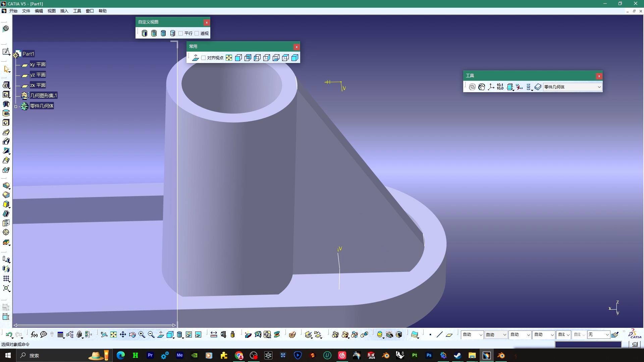Image resolution: width=644 pixels, height=362 pixels.
Task: Click the Measure Inertia weight icon
Action: click(x=232, y=335)
